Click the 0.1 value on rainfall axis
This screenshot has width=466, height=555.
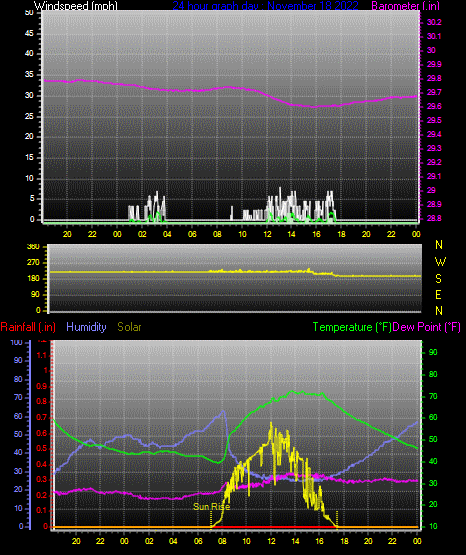pos(41,510)
